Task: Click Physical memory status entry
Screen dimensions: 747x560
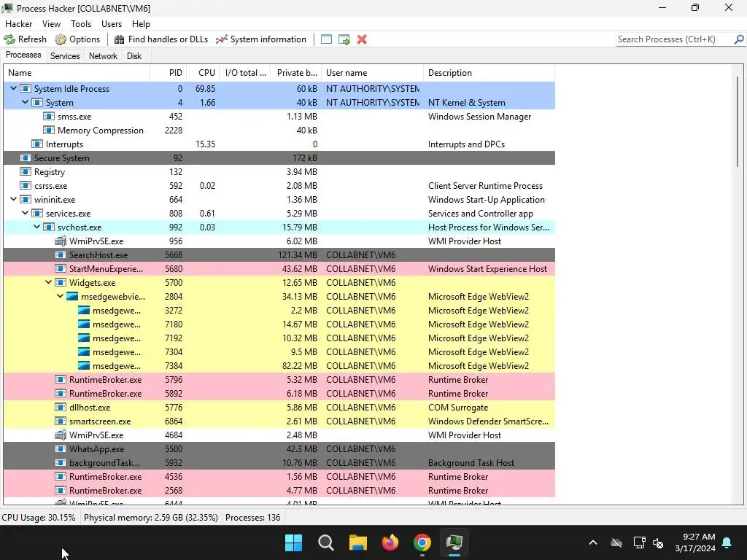Action: pos(150,517)
